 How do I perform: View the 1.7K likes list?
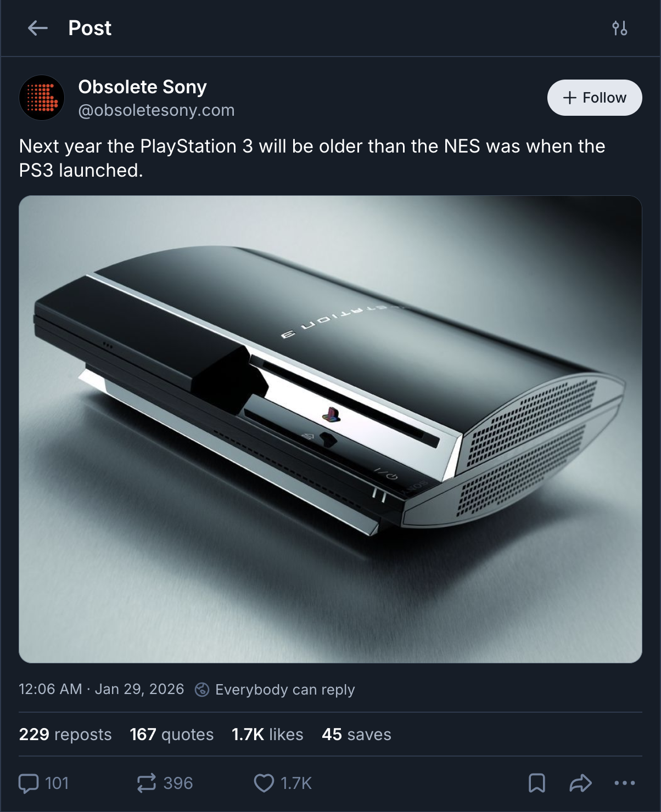click(267, 734)
